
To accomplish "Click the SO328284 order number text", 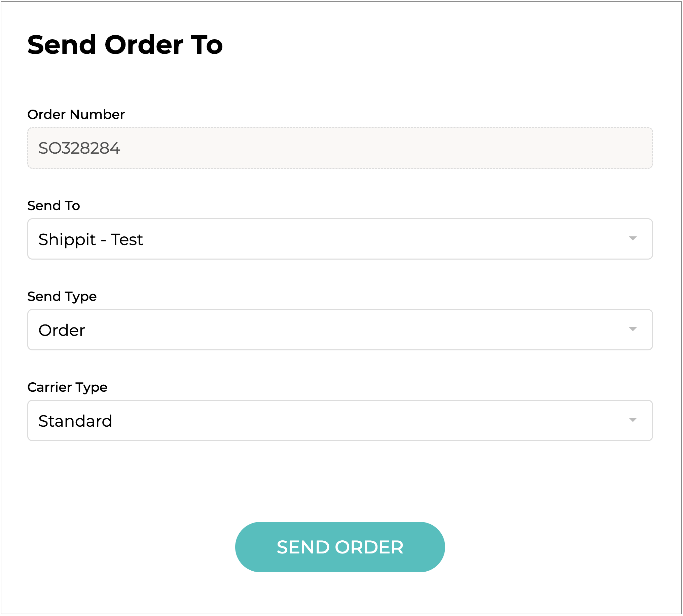I will pyautogui.click(x=79, y=148).
